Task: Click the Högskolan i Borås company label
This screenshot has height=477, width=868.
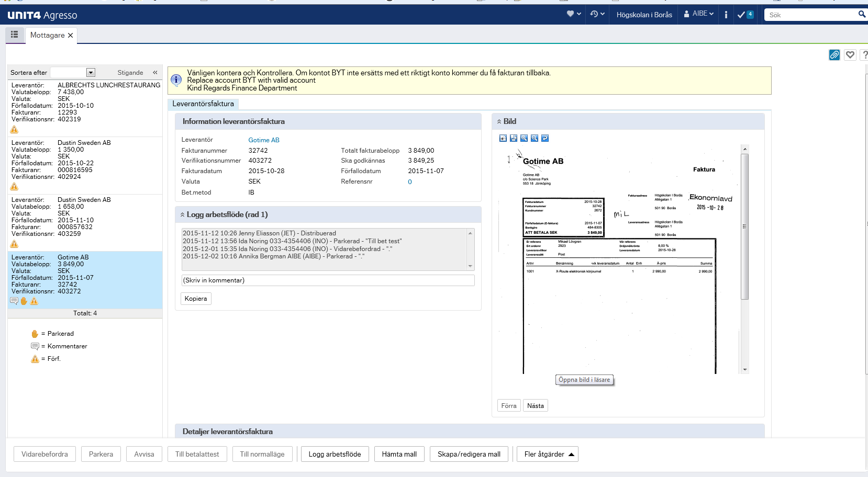Action: pyautogui.click(x=644, y=15)
